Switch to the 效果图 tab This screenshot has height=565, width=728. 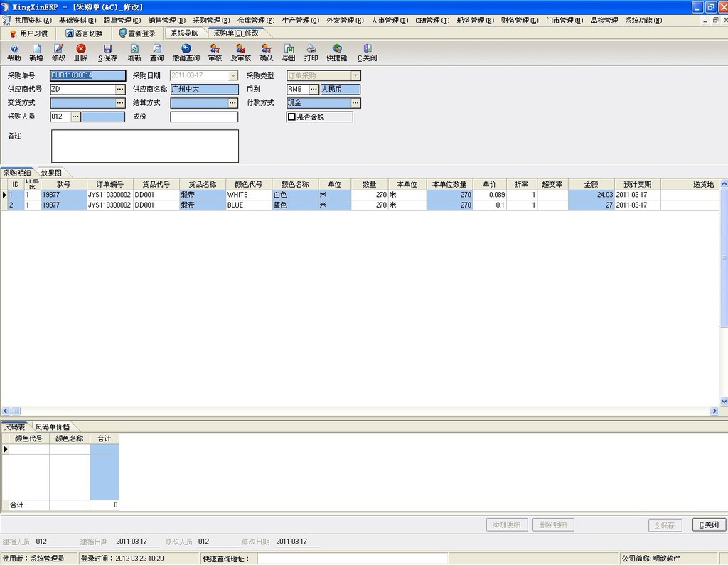coord(51,173)
